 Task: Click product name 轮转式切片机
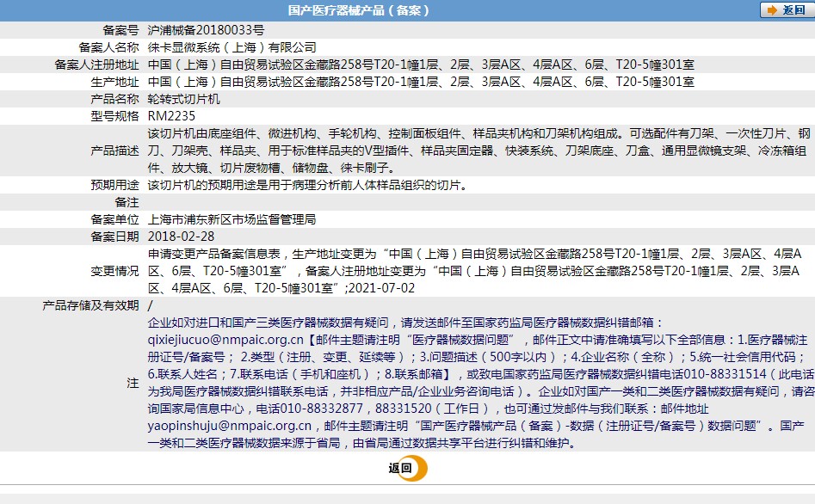coord(184,99)
